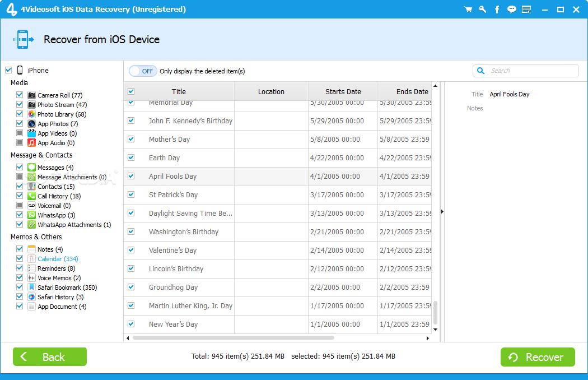Sort by the Location column header
Screen dimensions: 588x380
(x=271, y=91)
